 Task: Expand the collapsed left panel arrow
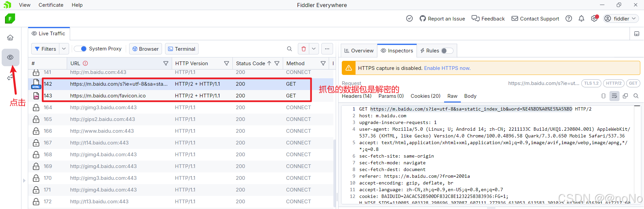24,180
